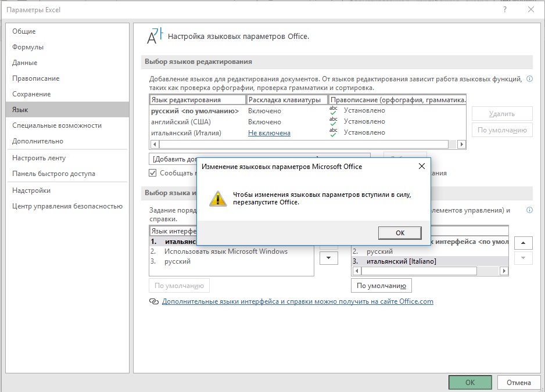Click the spell-check icon in the Russian row

[333, 110]
